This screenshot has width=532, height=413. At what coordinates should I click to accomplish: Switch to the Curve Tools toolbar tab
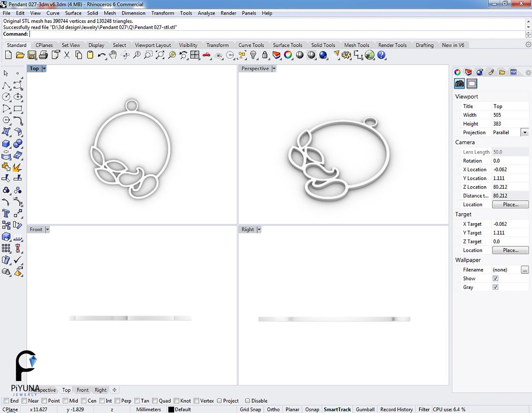click(x=251, y=45)
